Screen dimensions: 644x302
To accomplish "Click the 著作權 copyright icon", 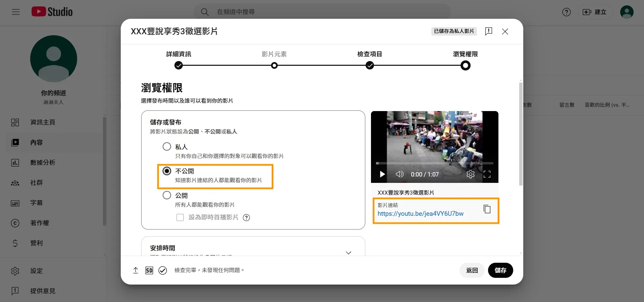I will click(15, 223).
